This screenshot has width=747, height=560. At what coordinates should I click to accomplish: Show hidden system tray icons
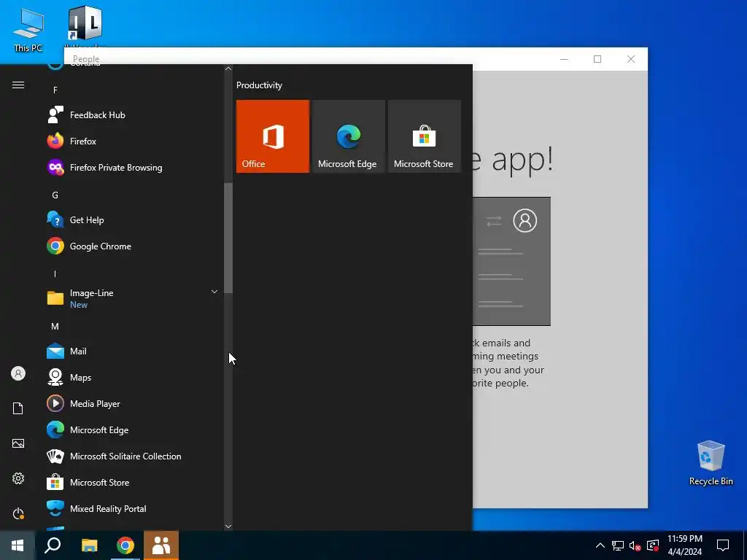600,545
